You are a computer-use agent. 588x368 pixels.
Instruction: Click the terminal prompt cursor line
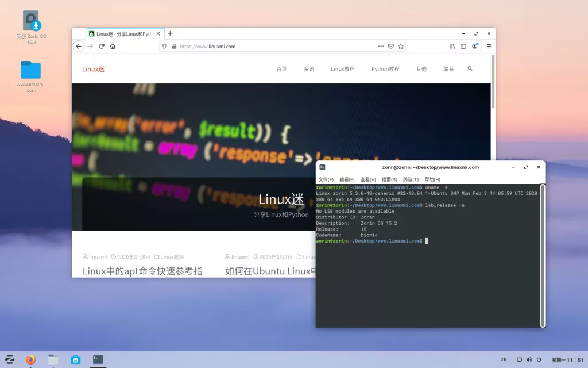(372, 241)
